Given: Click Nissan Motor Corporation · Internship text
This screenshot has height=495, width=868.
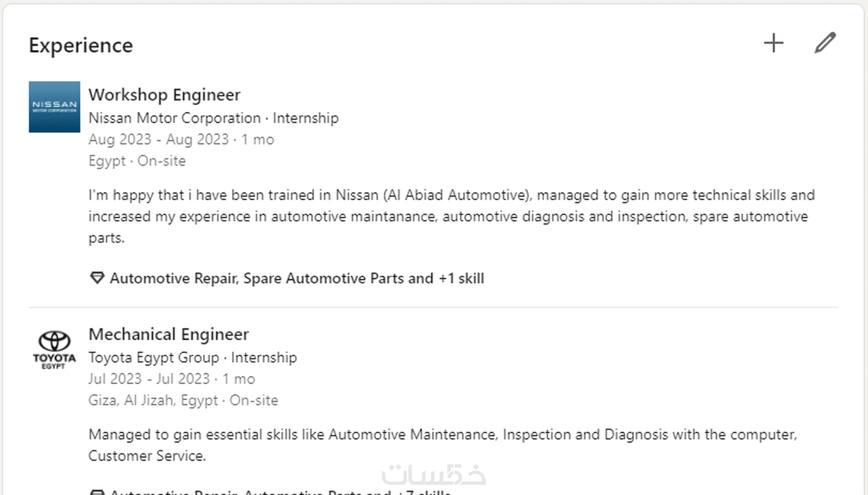Looking at the screenshot, I should click(213, 118).
